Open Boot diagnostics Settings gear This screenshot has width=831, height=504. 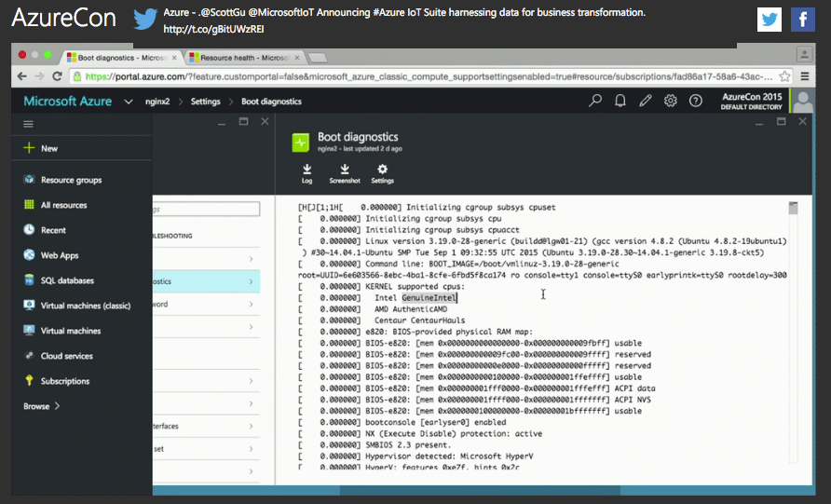[x=382, y=173]
